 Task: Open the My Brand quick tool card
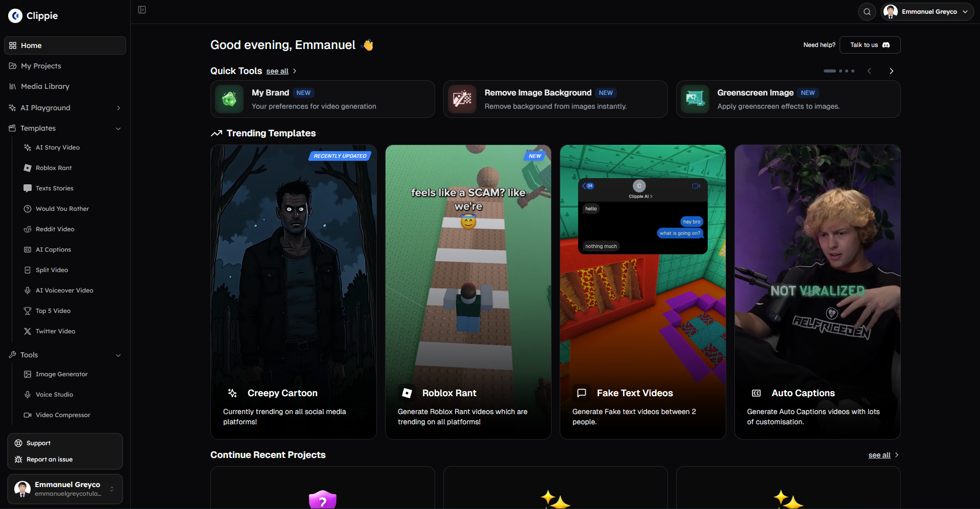pyautogui.click(x=323, y=99)
